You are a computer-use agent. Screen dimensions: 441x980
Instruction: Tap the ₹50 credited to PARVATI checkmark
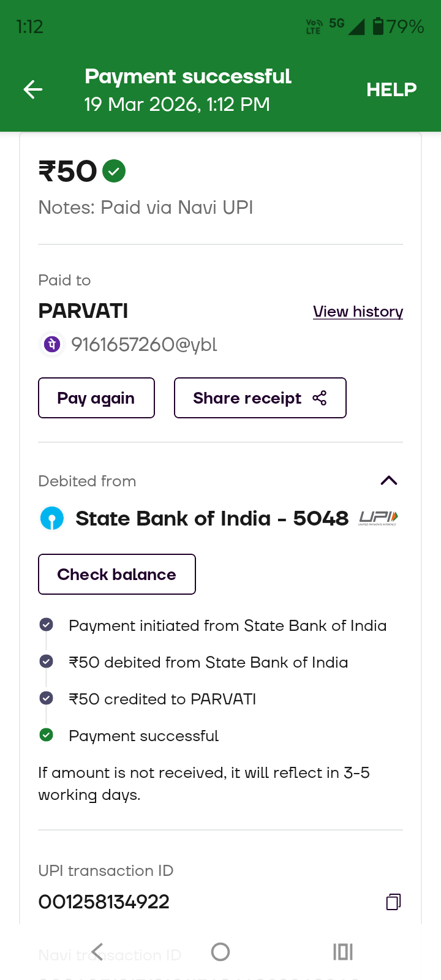point(46,698)
